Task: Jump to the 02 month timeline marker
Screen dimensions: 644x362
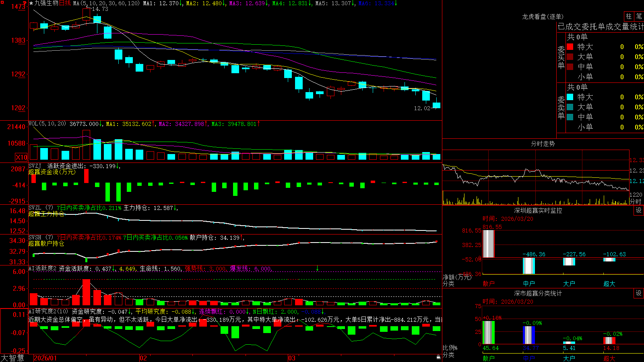Action: pyautogui.click(x=143, y=358)
